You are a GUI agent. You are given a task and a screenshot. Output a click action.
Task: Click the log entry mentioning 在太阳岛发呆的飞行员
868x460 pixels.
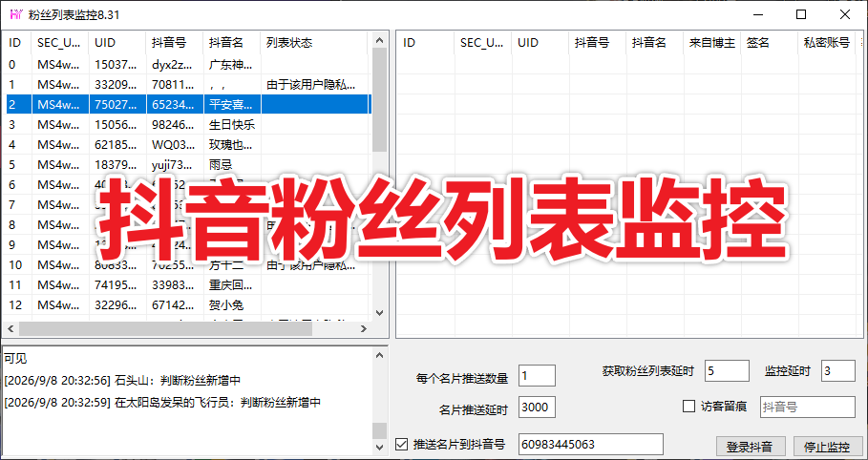click(162, 403)
